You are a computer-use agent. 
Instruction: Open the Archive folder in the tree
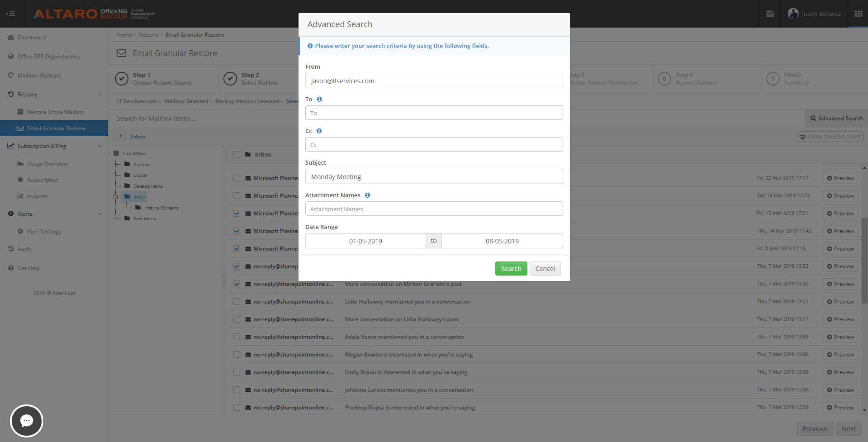coord(141,164)
